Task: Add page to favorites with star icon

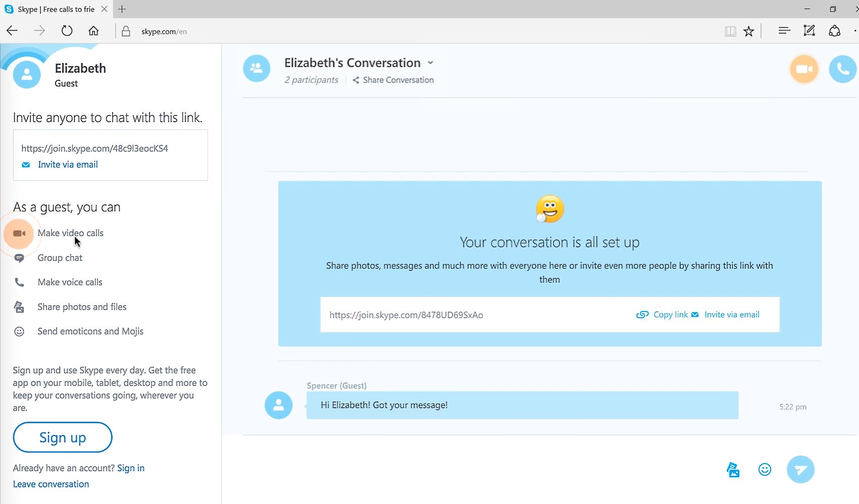Action: 748,31
